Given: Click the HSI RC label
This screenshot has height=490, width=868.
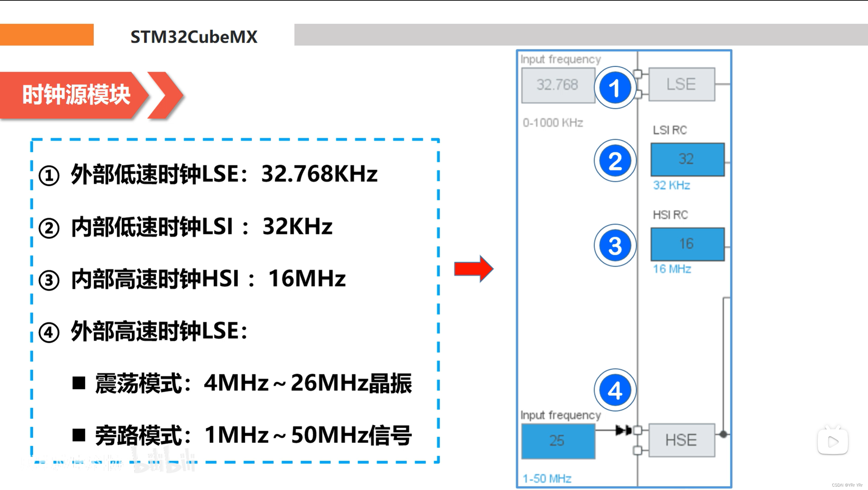Looking at the screenshot, I should [670, 215].
